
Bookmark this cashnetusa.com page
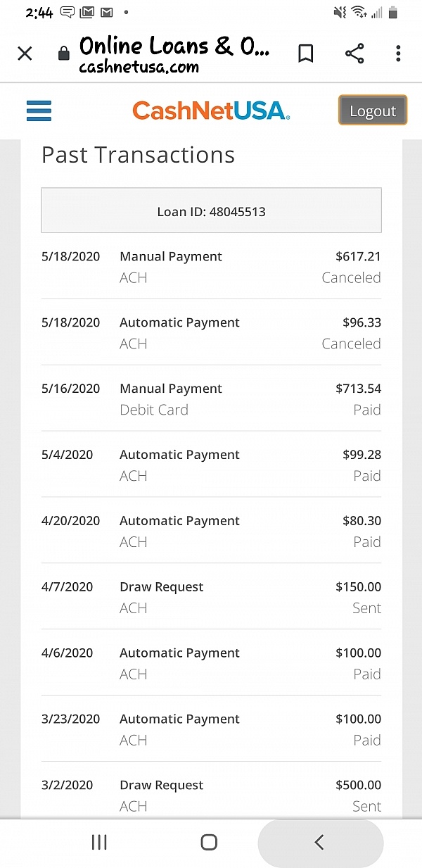306,54
